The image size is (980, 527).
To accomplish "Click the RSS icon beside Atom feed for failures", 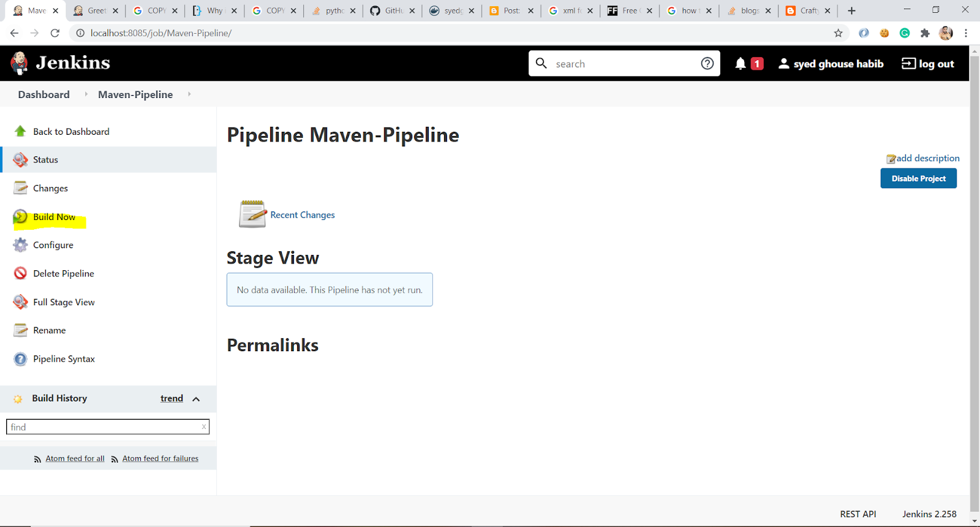I will point(115,459).
